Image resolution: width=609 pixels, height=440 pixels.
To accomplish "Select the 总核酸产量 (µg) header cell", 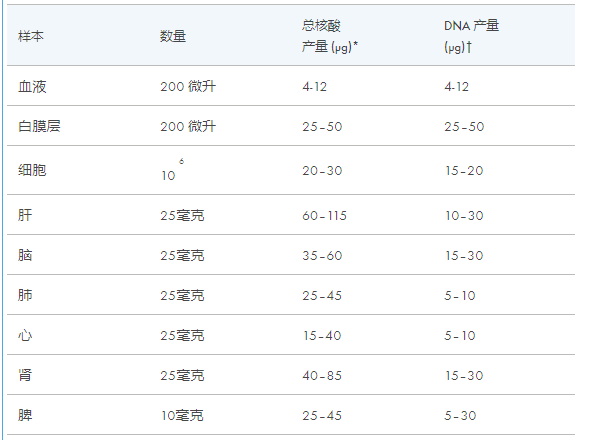I will pos(330,36).
